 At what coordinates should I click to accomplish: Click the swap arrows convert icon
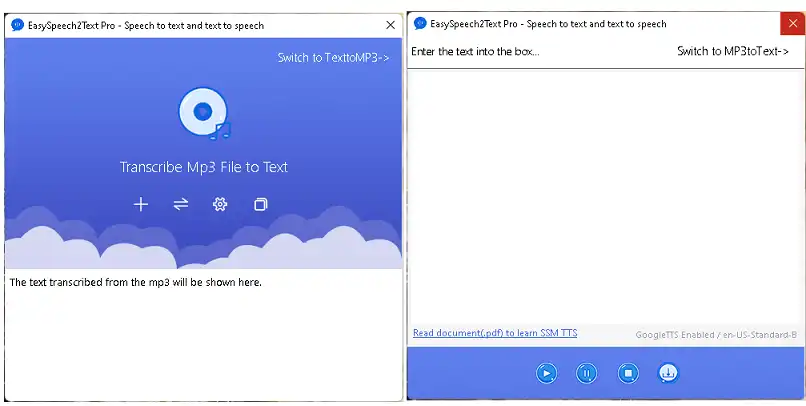[x=181, y=204]
